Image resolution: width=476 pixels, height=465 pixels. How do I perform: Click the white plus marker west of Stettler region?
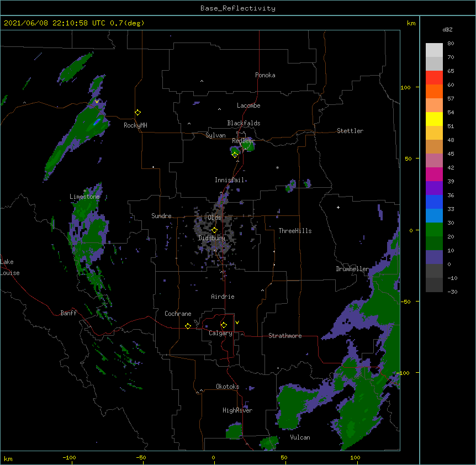point(338,207)
